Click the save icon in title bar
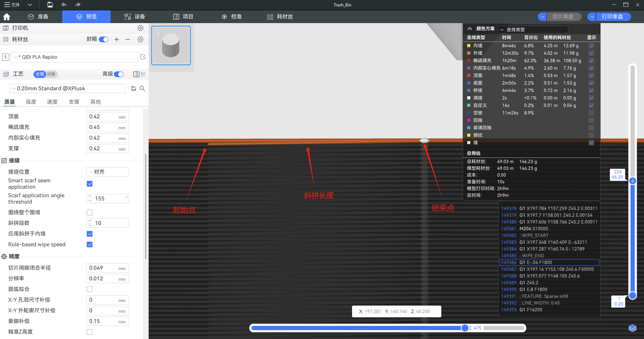The width and height of the screenshot is (644, 339). point(50,5)
